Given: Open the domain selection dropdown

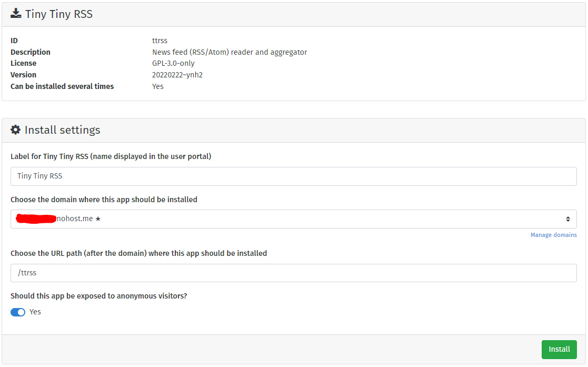Looking at the screenshot, I should pos(293,219).
